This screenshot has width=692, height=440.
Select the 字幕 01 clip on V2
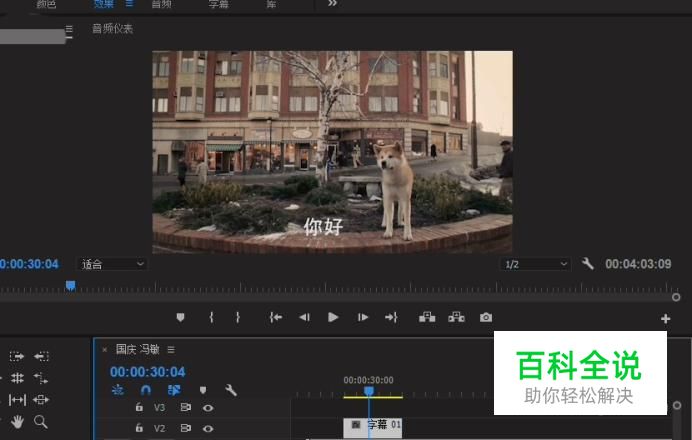(373, 427)
